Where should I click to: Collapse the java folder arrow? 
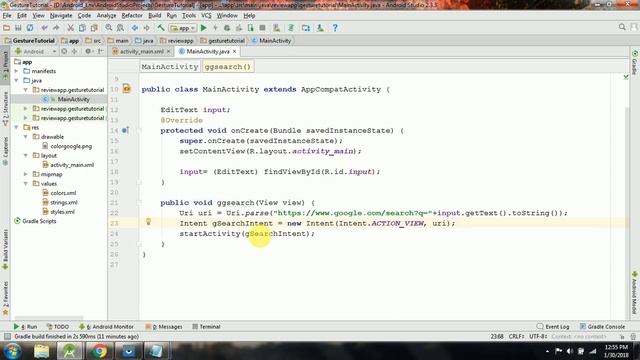[x=17, y=80]
